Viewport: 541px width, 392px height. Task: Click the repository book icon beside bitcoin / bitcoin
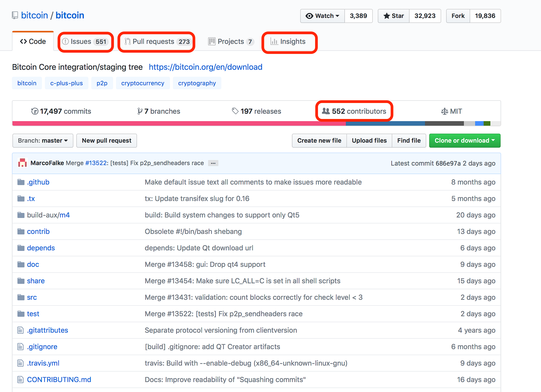[x=15, y=16]
